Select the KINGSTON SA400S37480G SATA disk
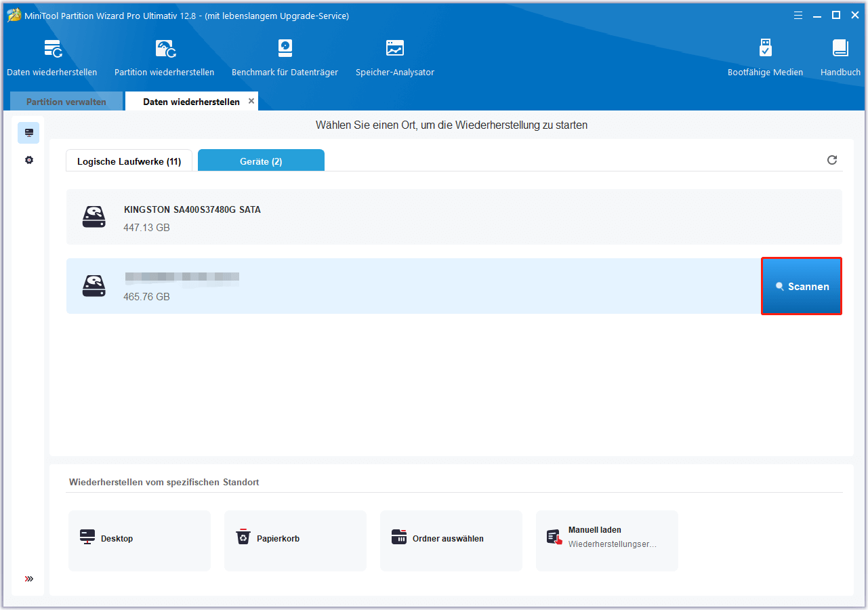The image size is (868, 610). click(454, 217)
